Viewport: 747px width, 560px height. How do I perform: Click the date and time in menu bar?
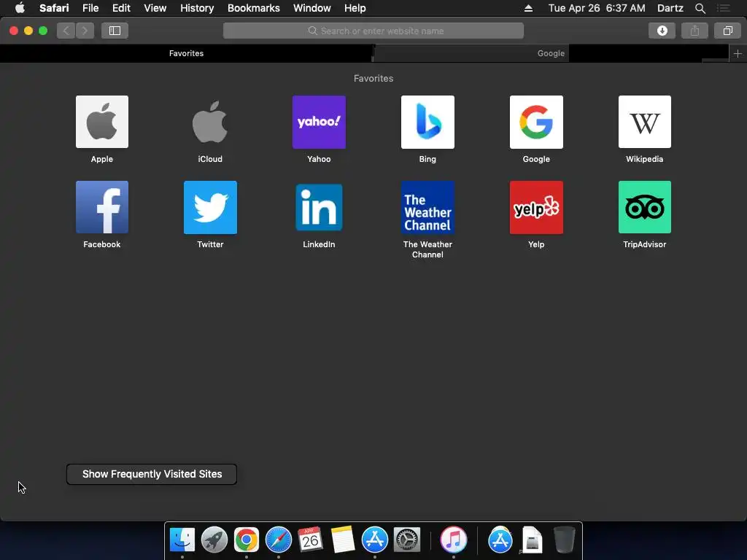pos(597,8)
